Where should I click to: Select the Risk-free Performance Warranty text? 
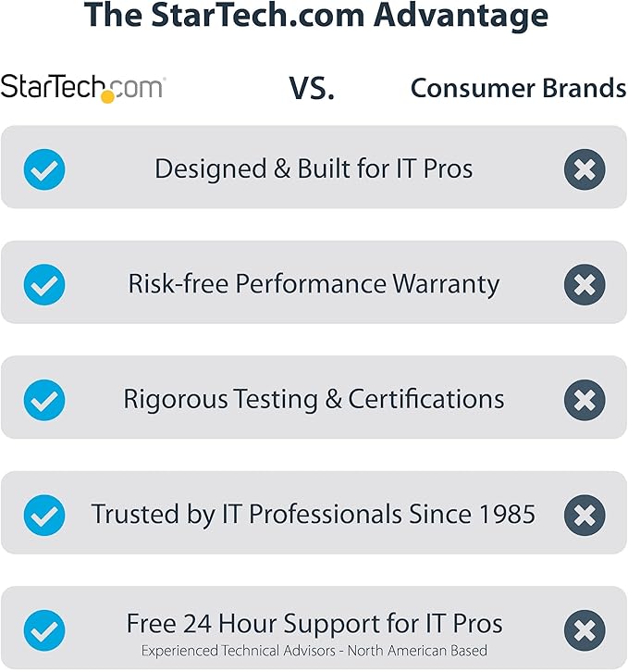click(314, 284)
